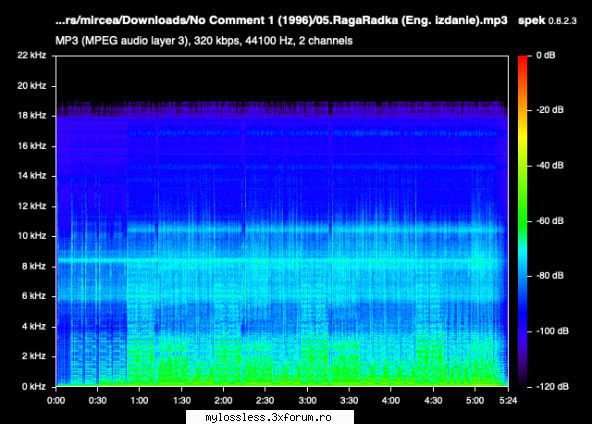Click the 2:30 time axis label
Viewport: 592px width, 424px height.
[265, 401]
